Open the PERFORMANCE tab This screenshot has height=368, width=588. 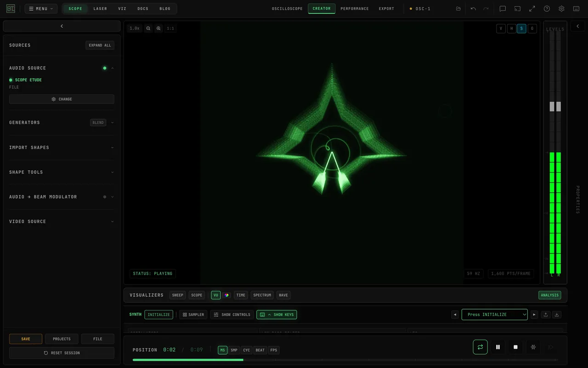355,9
